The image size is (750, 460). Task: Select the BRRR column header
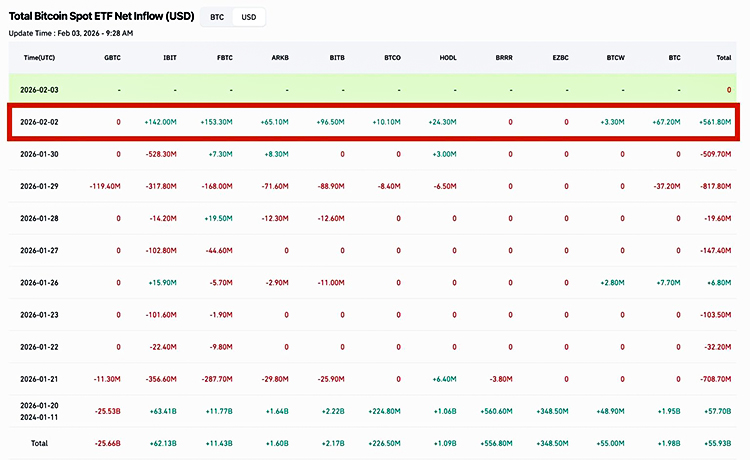[x=504, y=59]
